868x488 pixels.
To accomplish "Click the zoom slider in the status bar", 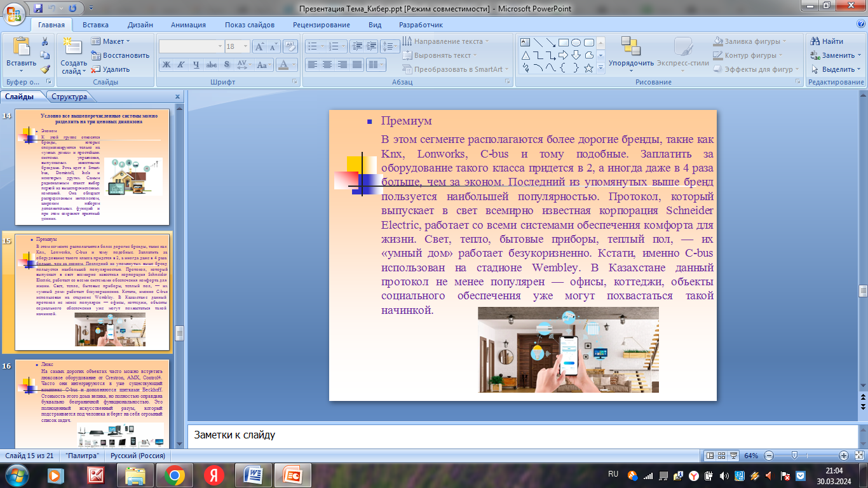I will [794, 456].
